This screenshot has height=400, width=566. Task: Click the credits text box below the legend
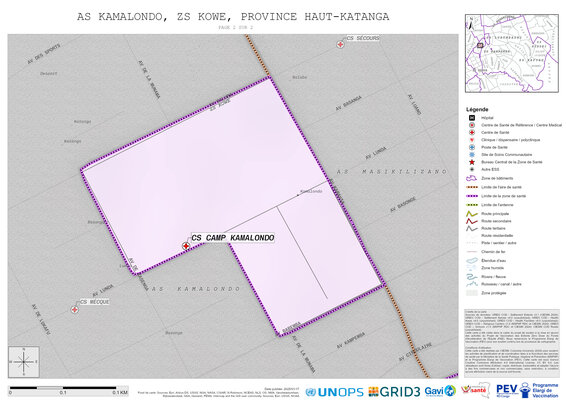[x=511, y=342]
